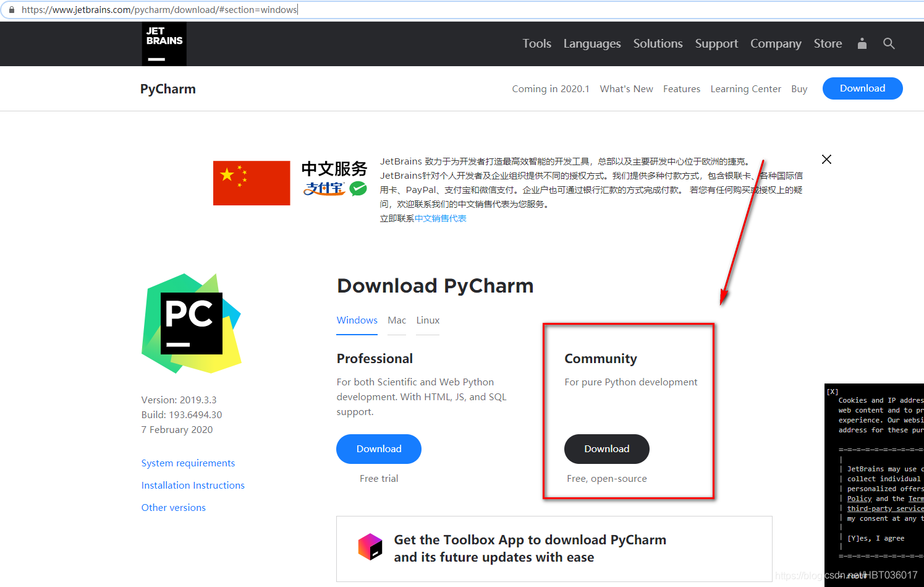The height and width of the screenshot is (587, 924).
Task: Click the 'Download PyCharm' heading
Action: pyautogui.click(x=435, y=286)
